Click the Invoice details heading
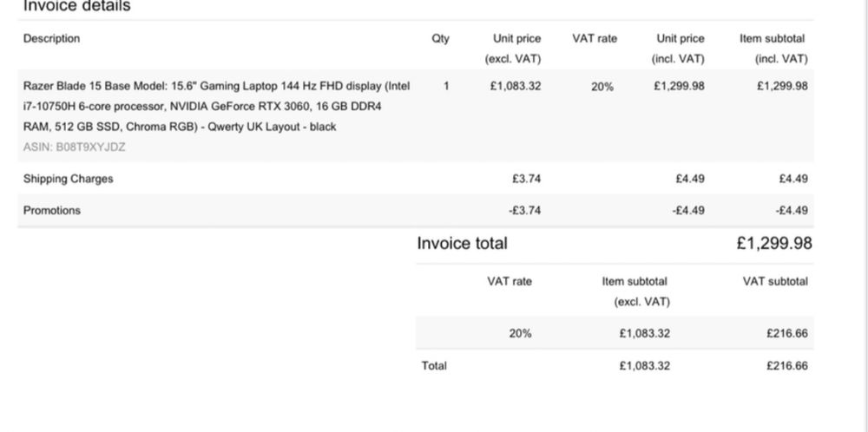This screenshot has width=868, height=432. (76, 6)
